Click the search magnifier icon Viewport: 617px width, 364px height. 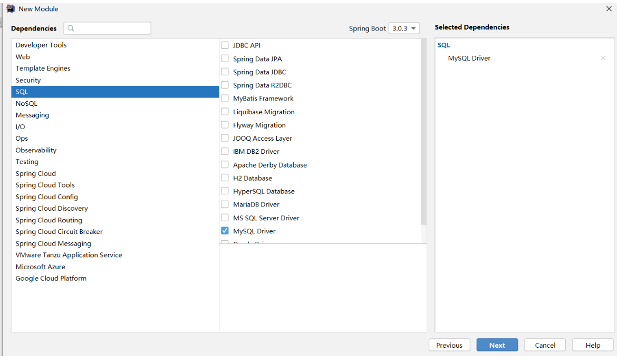click(x=71, y=28)
